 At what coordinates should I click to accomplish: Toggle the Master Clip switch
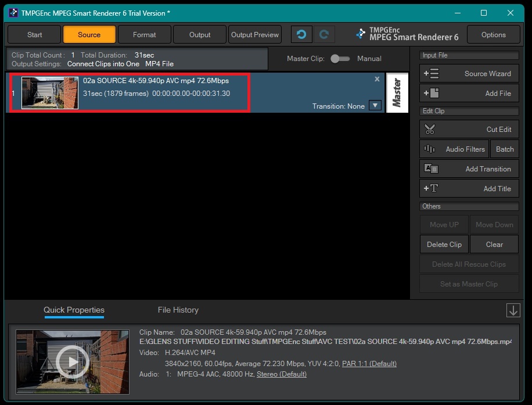pos(340,58)
